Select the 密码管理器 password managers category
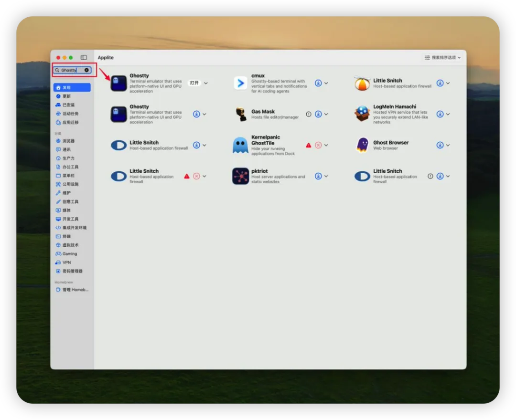 [72, 271]
